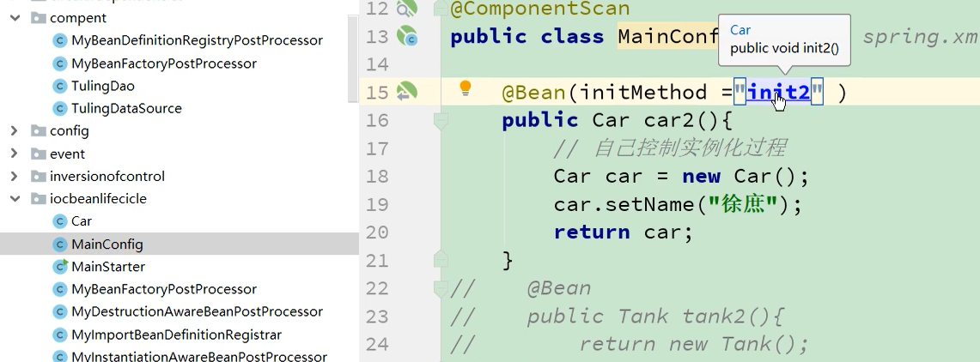
Task: Collapse the compent folder
Action: click(15, 18)
